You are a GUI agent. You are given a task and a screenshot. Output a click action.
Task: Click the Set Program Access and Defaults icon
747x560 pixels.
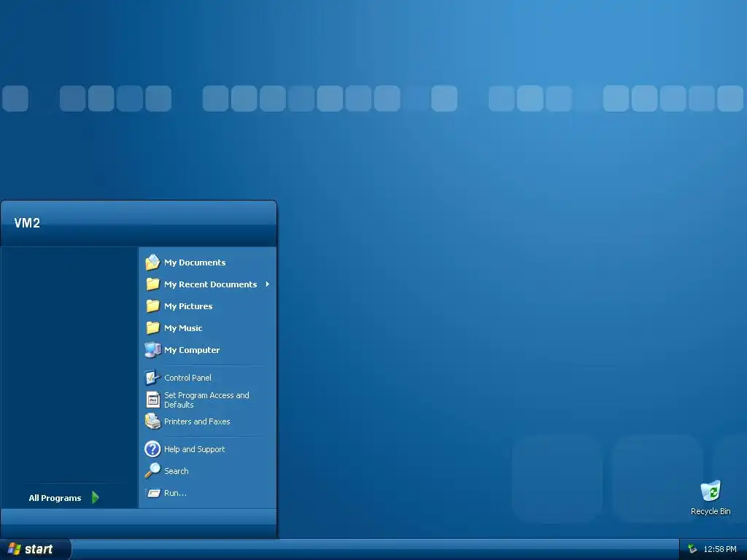(x=152, y=400)
